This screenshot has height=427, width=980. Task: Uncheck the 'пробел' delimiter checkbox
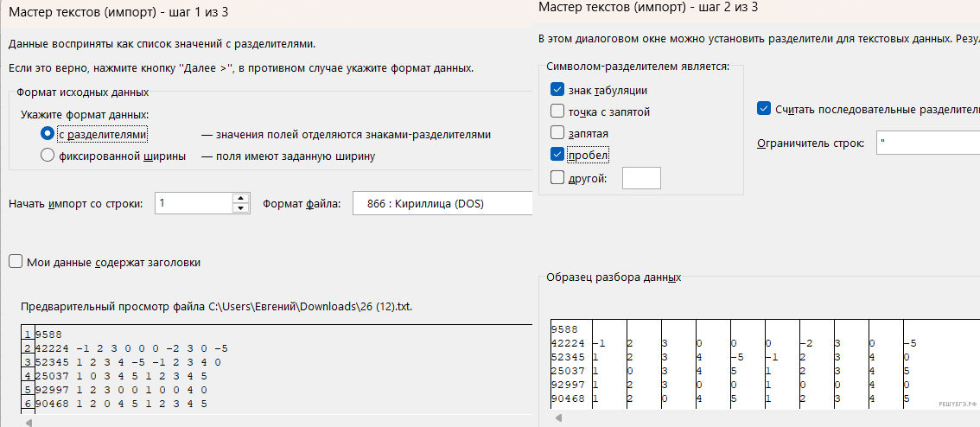557,156
